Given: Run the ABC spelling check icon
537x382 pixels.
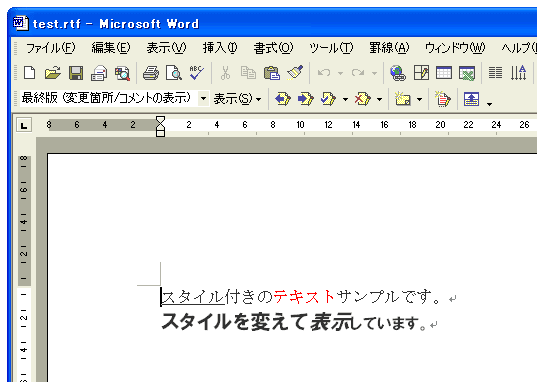Looking at the screenshot, I should tap(197, 73).
